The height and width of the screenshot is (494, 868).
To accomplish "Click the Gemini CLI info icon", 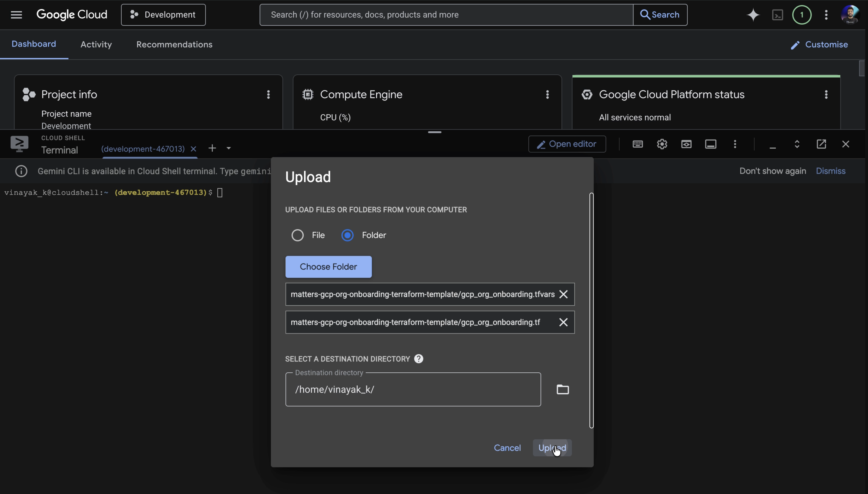I will (21, 171).
